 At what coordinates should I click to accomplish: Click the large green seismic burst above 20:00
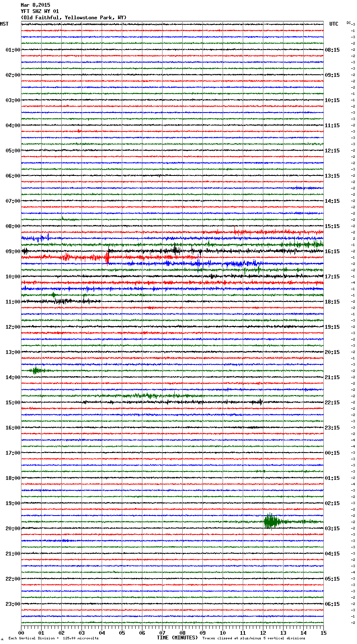271,521
